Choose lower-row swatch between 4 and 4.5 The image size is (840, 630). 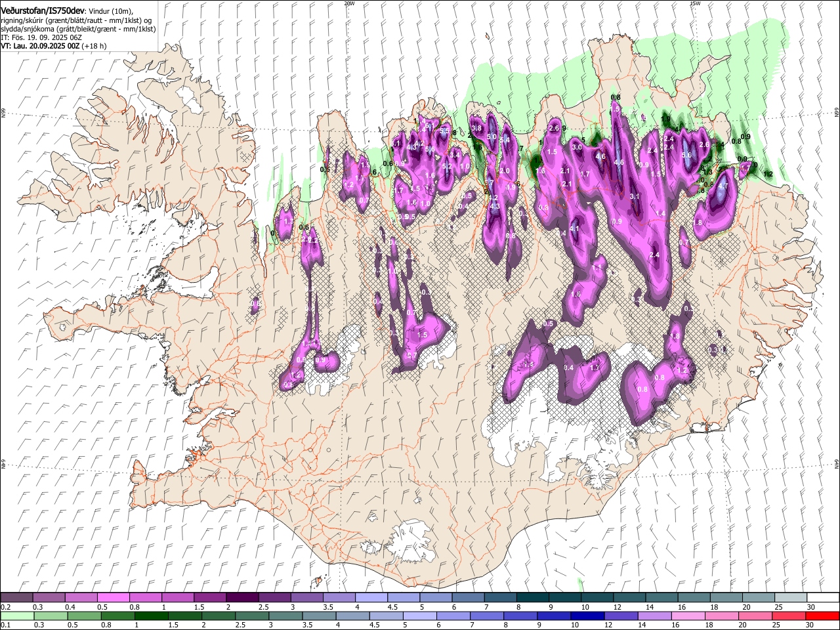point(352,616)
